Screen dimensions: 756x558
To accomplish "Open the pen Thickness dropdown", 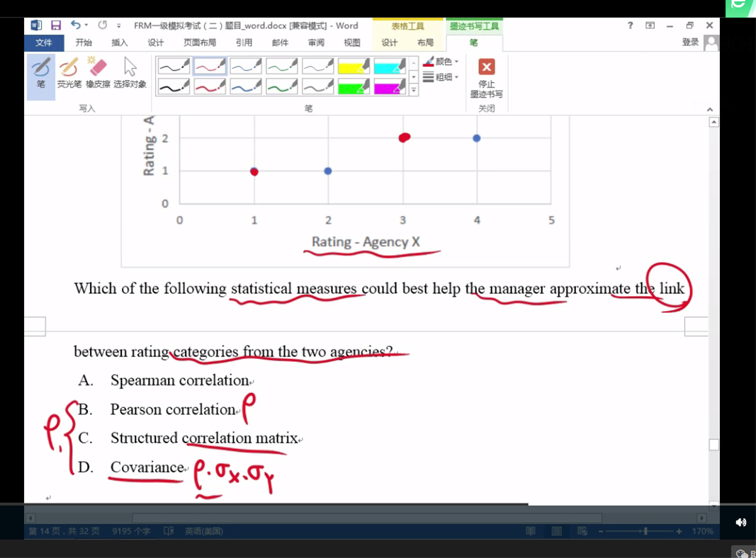I will [x=441, y=77].
